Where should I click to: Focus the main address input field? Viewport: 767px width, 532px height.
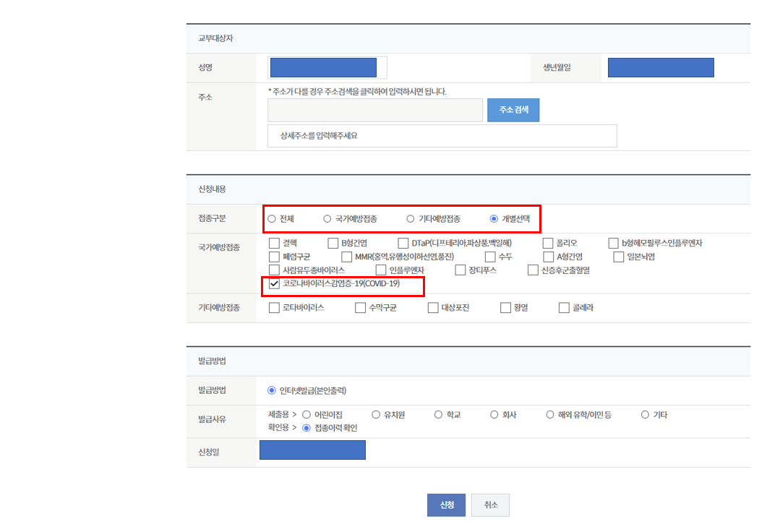pyautogui.click(x=375, y=110)
